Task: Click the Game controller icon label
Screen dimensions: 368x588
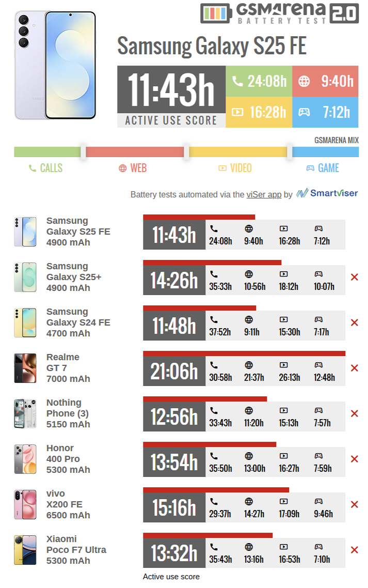Action: coord(323,168)
